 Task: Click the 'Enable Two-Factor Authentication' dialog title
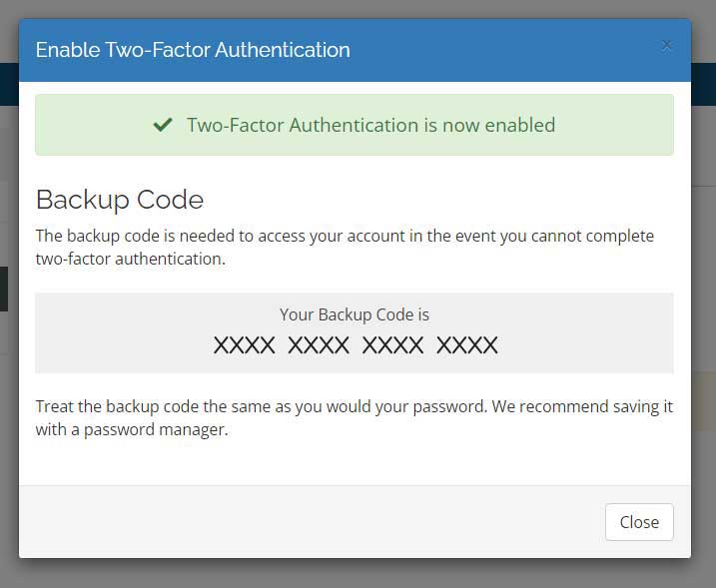pyautogui.click(x=193, y=50)
